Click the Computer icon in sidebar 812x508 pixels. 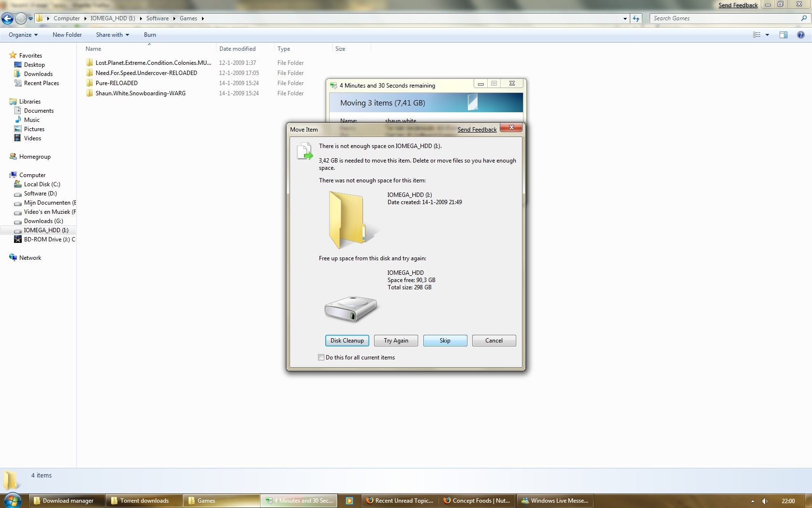point(13,175)
